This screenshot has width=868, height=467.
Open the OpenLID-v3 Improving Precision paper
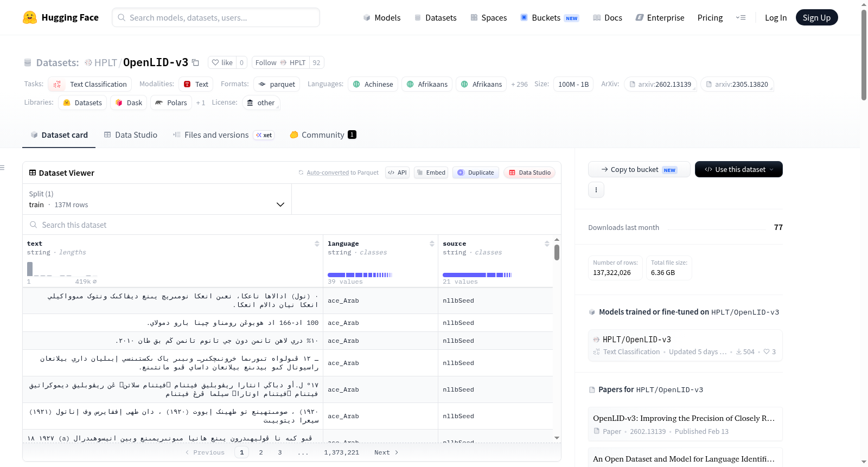click(x=685, y=424)
